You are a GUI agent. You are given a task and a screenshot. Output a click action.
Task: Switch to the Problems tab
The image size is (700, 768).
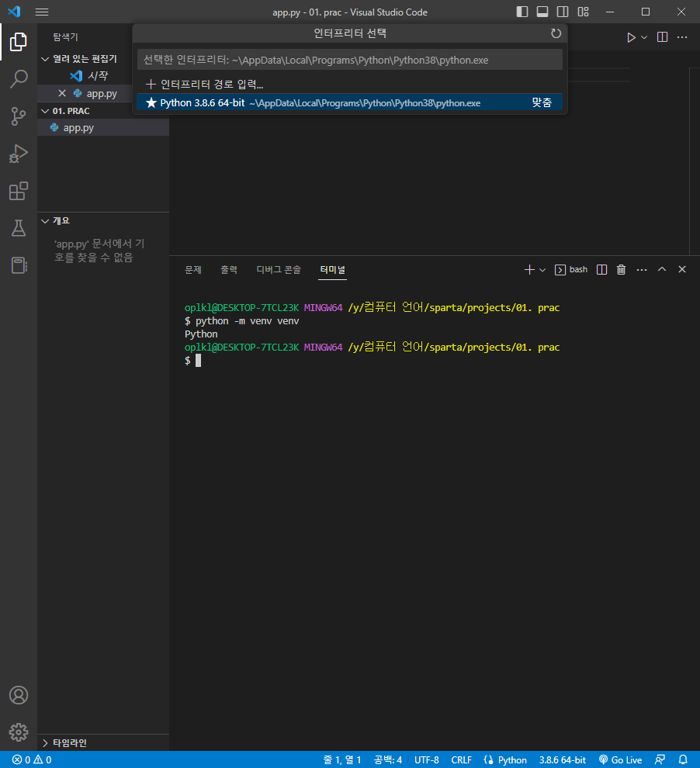[x=193, y=270]
